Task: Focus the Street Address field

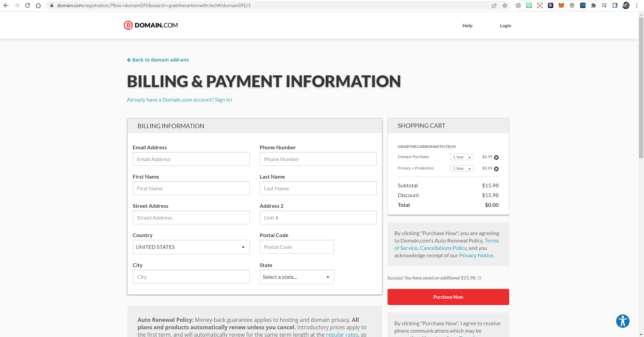Action: click(191, 218)
